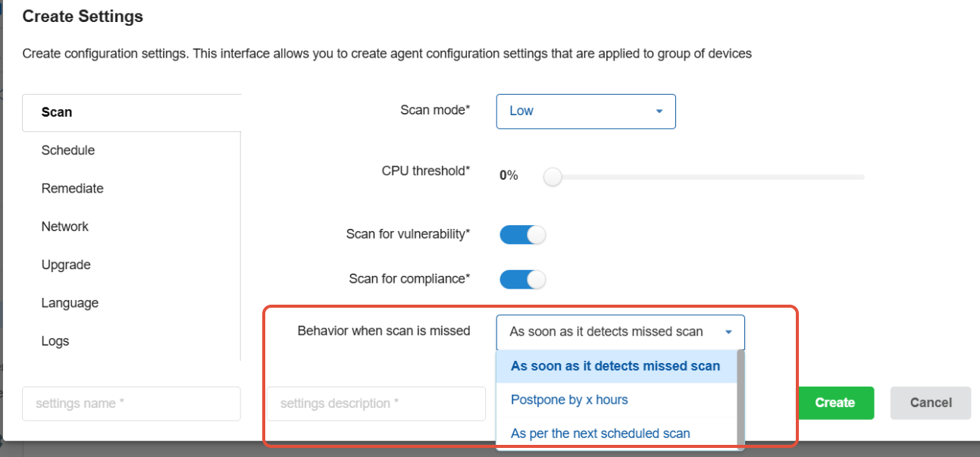
Task: Open the Schedule settings tab
Action: [68, 150]
